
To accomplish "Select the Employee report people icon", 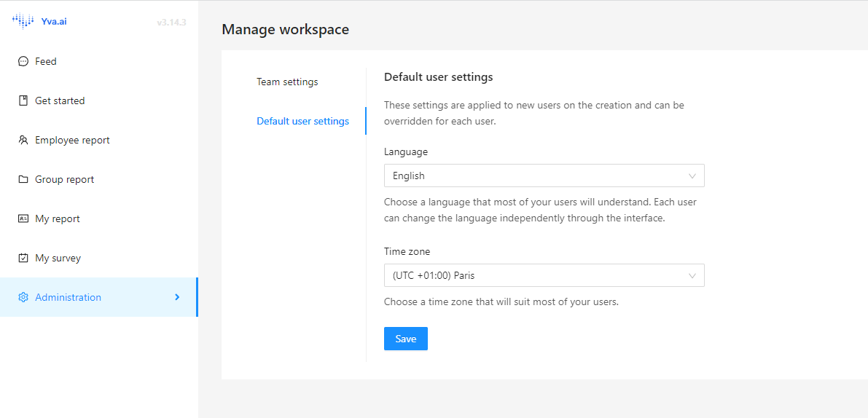I will click(23, 140).
